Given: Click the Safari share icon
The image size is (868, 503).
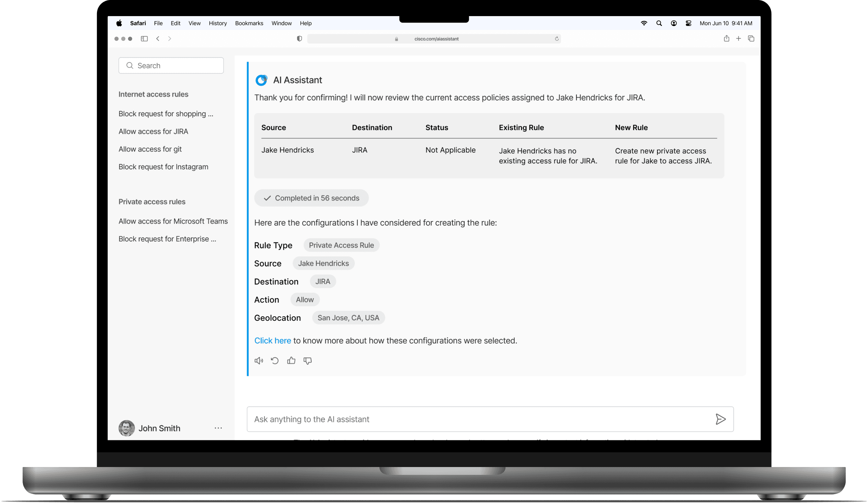Looking at the screenshot, I should click(726, 39).
